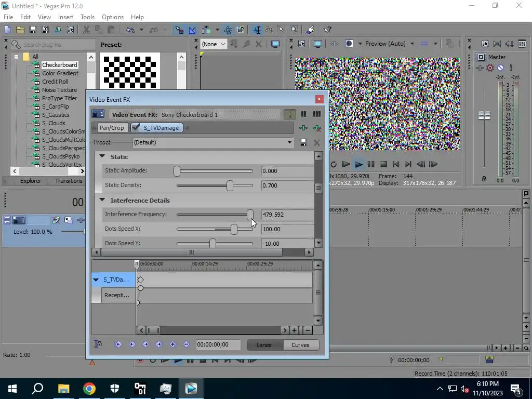Open the Insert menu
This screenshot has width=532, height=399.
pyautogui.click(x=65, y=17)
